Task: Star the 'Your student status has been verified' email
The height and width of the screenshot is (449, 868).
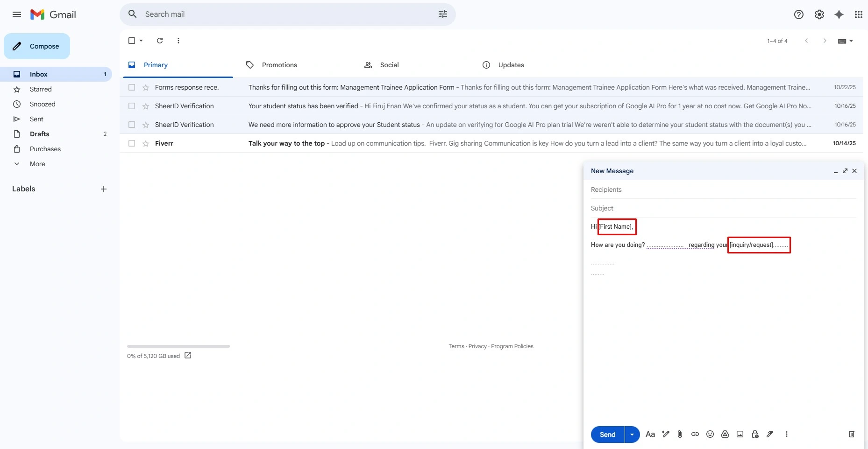Action: [146, 106]
